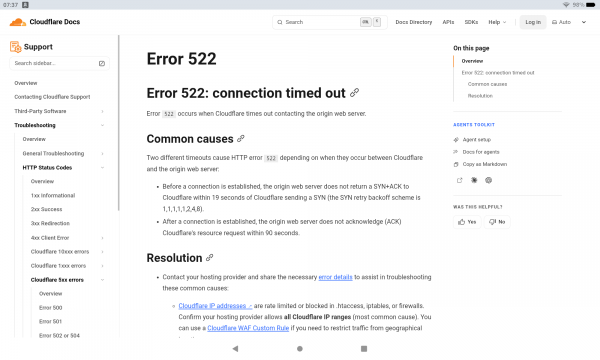Tap the notification icon beside the clock
The height and width of the screenshot is (360, 600).
click(25, 5)
